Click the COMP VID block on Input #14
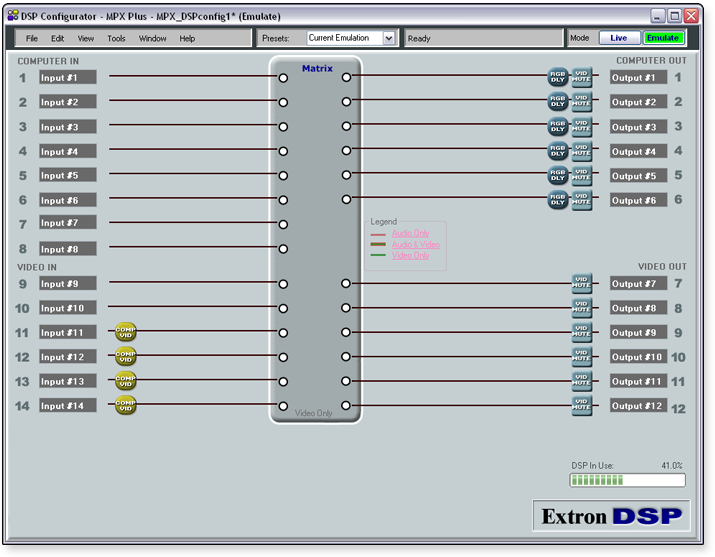The height and width of the screenshot is (557, 715). pos(125,405)
